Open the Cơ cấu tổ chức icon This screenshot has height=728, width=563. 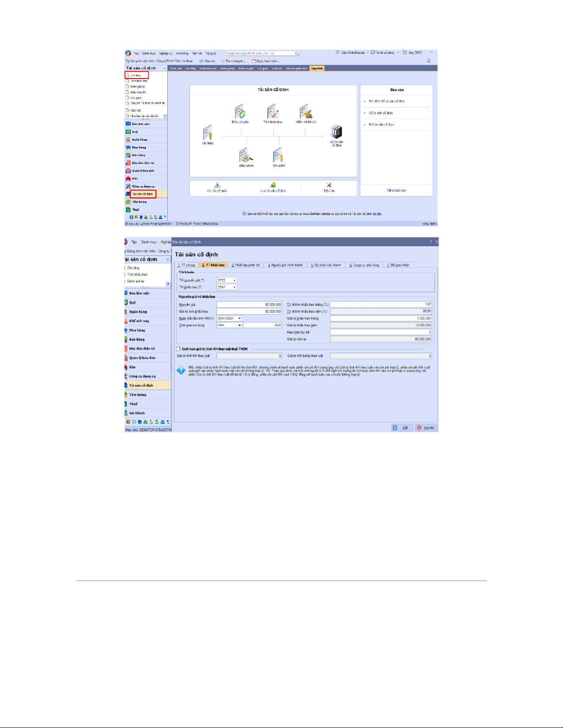click(217, 186)
